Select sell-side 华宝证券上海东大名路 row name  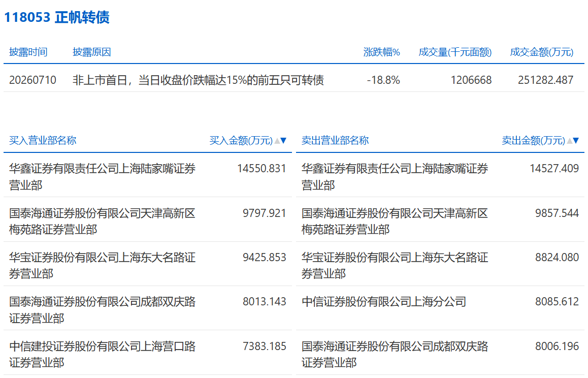coord(395,266)
